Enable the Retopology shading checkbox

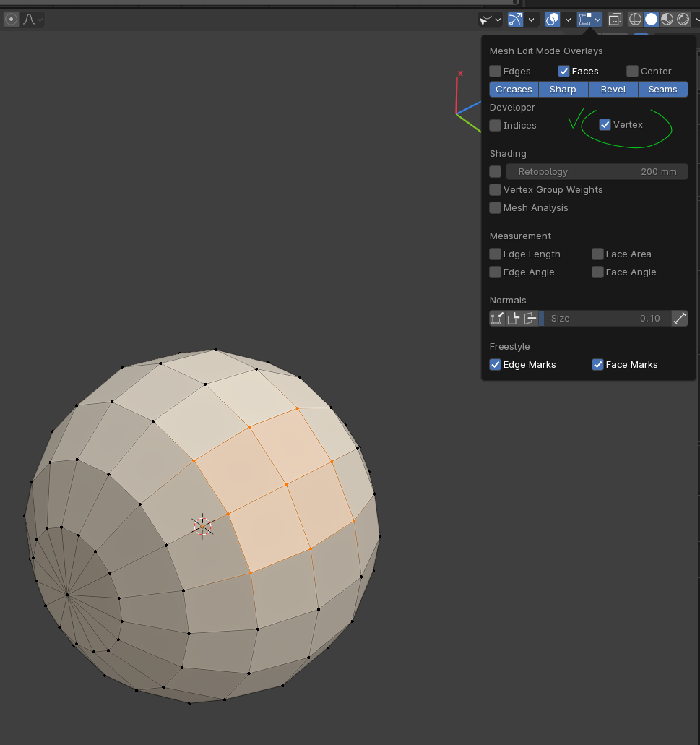(x=496, y=171)
